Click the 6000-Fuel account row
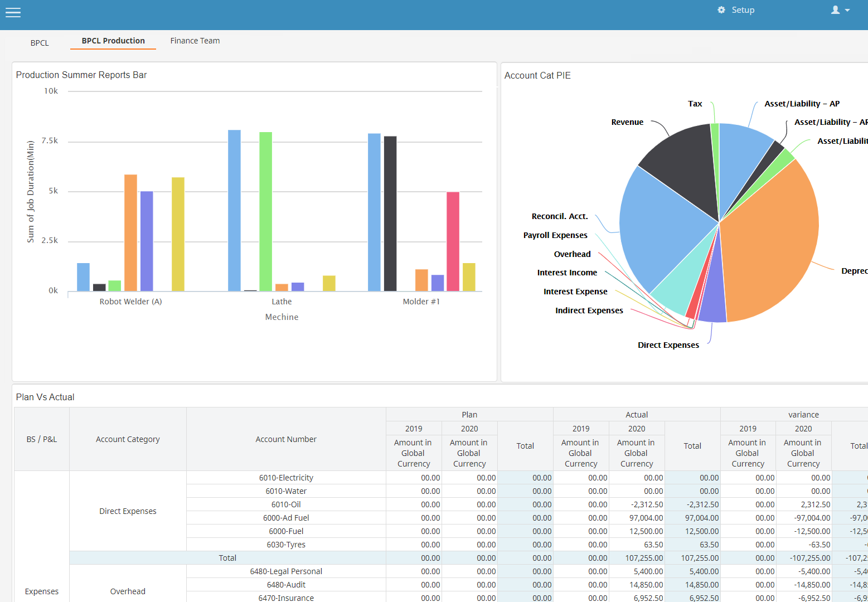Screen dimensions: 868x602 286,531
